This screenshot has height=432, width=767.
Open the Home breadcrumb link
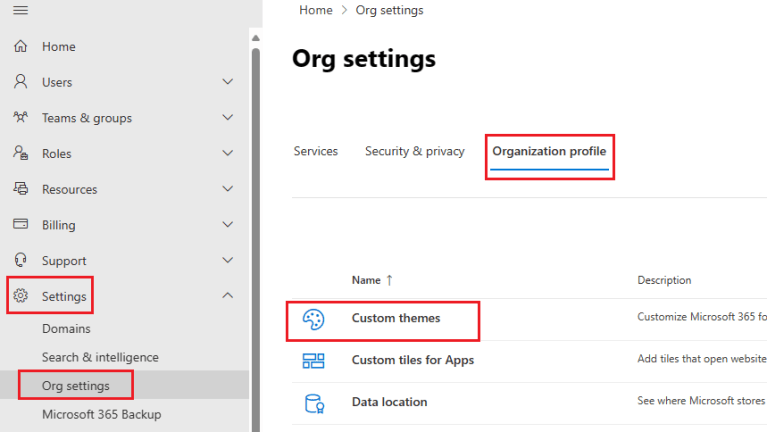point(316,10)
